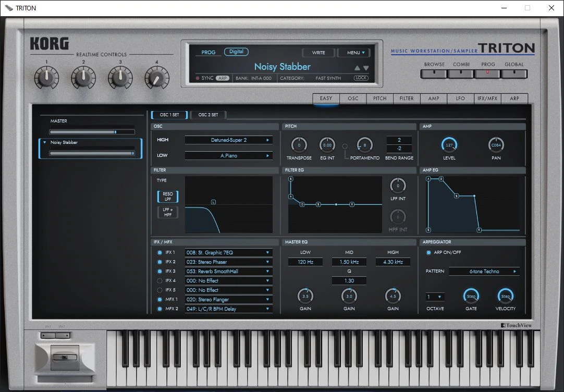Click the Transpose knob
564x392 pixels.
click(299, 145)
